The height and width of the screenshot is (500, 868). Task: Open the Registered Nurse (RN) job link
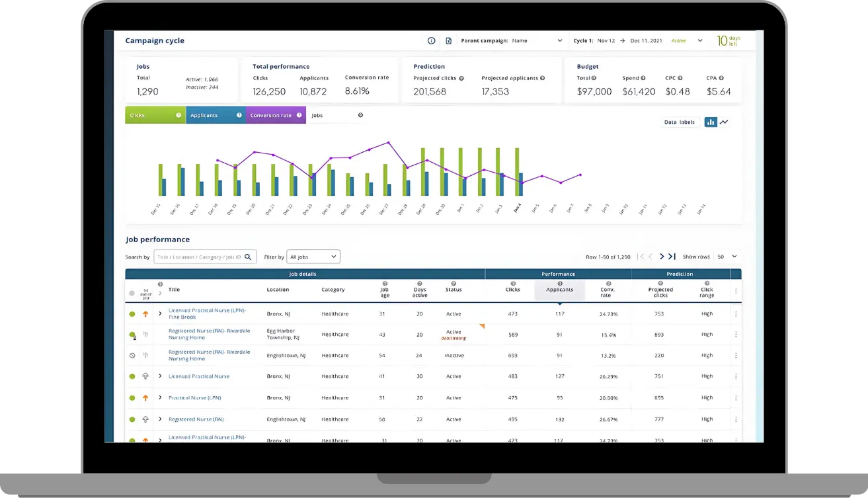tap(196, 419)
